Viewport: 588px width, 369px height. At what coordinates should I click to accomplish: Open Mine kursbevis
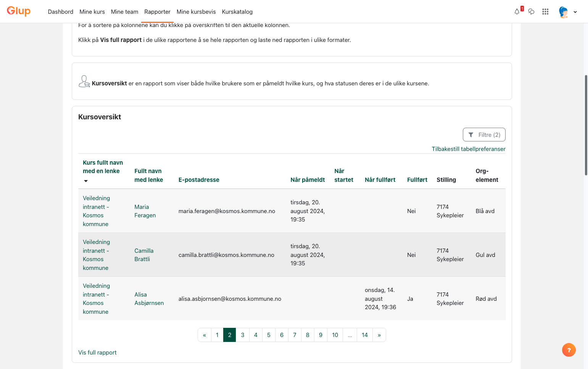(196, 12)
